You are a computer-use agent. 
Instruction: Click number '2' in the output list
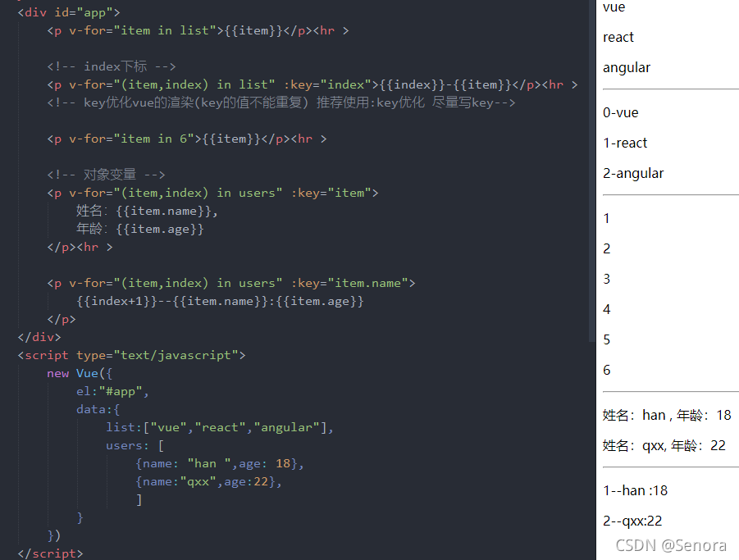pyautogui.click(x=607, y=248)
